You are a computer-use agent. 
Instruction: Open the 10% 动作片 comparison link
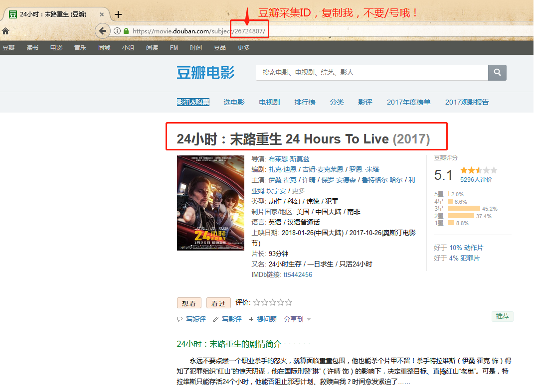(466, 248)
